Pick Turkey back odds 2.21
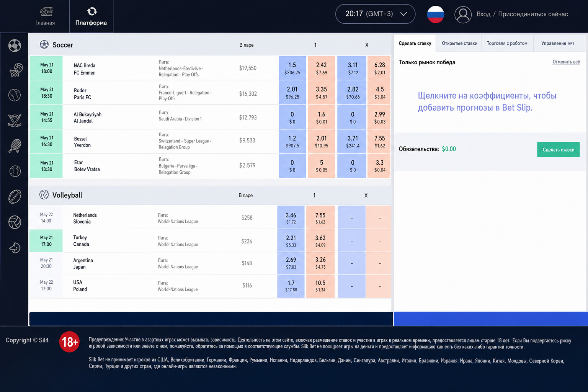 click(291, 241)
